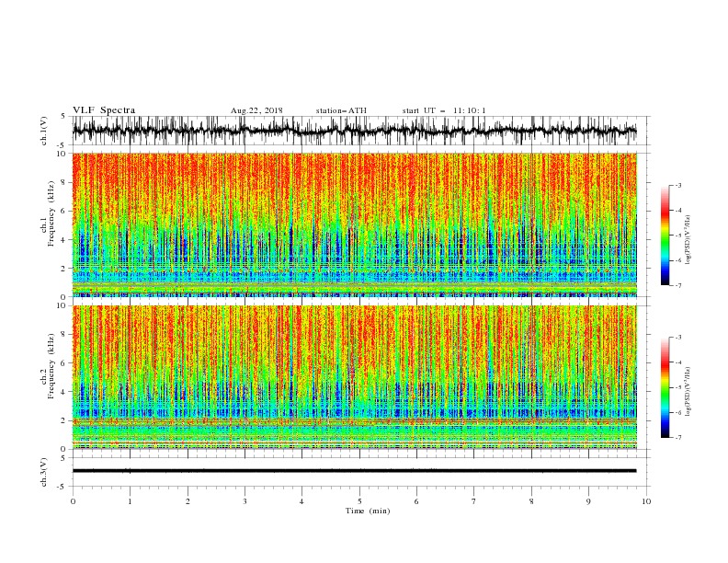This screenshot has height=563, width=728.
Task: Click ch.2 frequency axis tick "10"
Action: tap(62, 305)
